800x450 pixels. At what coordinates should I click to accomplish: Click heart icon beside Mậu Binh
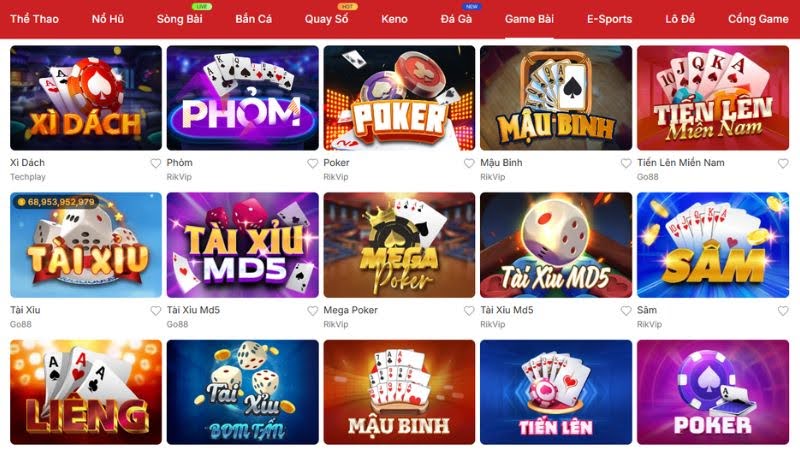pos(626,163)
